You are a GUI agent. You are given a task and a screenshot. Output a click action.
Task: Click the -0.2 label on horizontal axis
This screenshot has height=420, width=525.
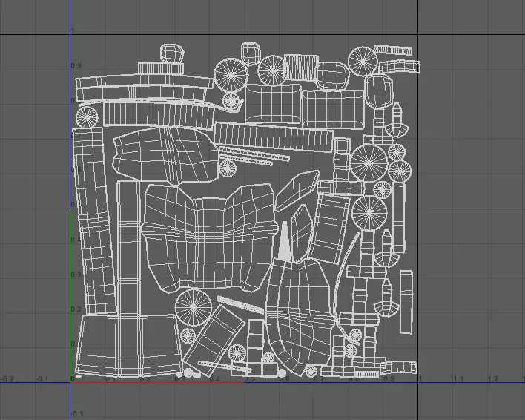pos(7,378)
